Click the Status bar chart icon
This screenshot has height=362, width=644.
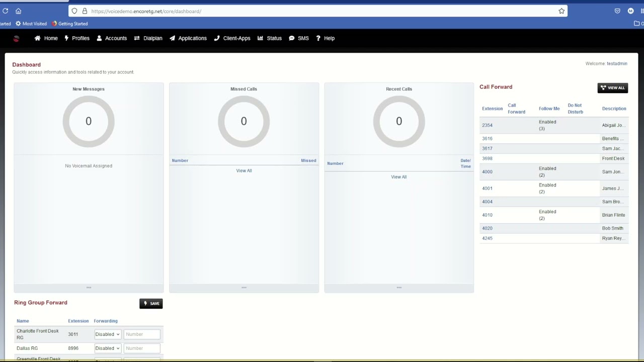point(261,38)
